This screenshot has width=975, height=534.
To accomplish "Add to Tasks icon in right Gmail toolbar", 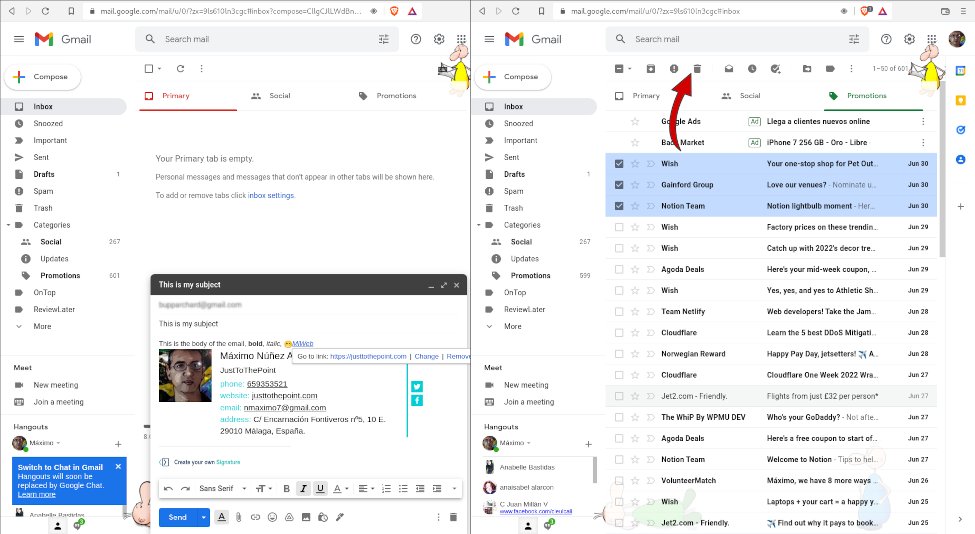I will point(775,68).
